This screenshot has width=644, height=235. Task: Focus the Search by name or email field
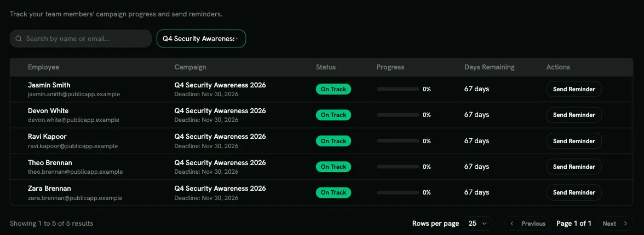point(81,39)
